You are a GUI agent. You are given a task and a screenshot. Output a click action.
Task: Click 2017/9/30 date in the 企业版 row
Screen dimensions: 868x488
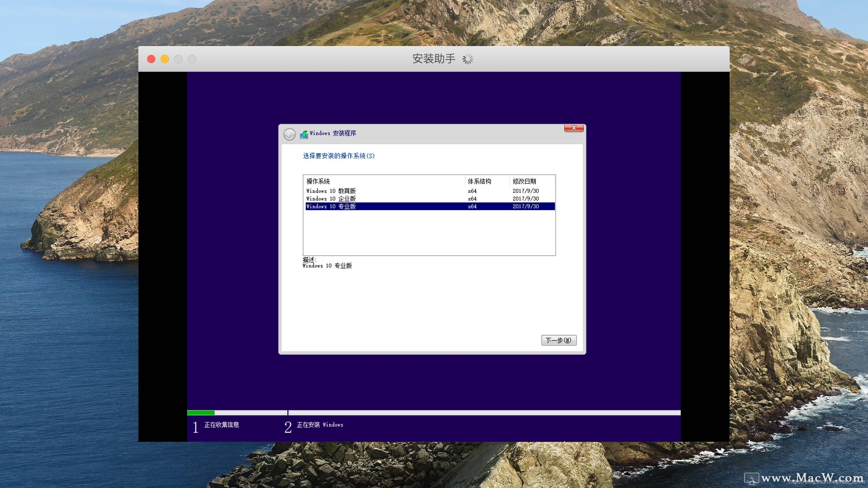(x=526, y=199)
